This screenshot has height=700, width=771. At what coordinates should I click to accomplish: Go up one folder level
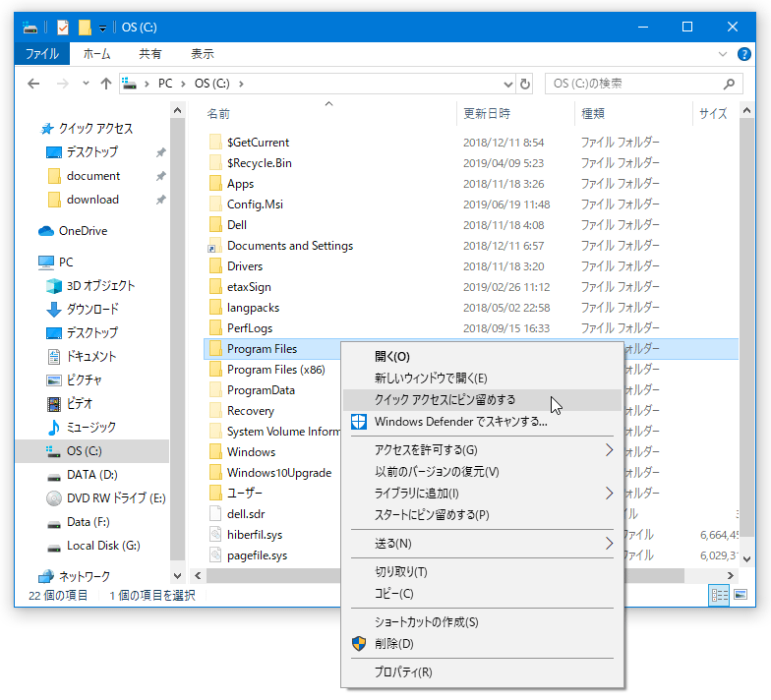tap(106, 84)
